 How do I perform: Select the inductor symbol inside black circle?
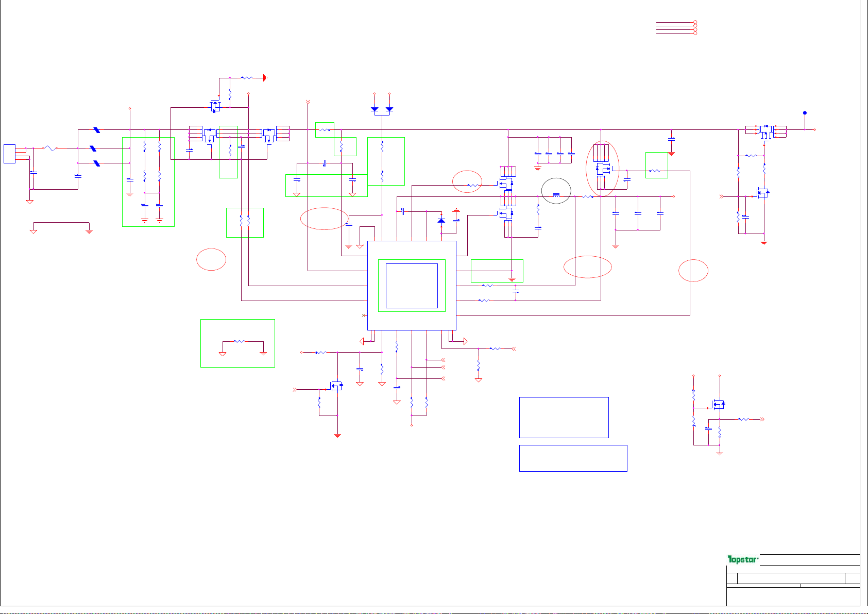click(x=556, y=195)
